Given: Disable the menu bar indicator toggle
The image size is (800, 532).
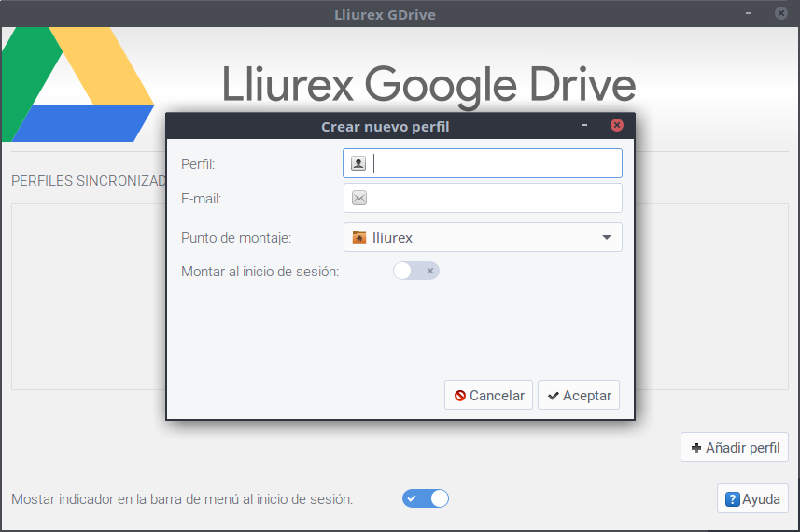Looking at the screenshot, I should click(x=426, y=498).
